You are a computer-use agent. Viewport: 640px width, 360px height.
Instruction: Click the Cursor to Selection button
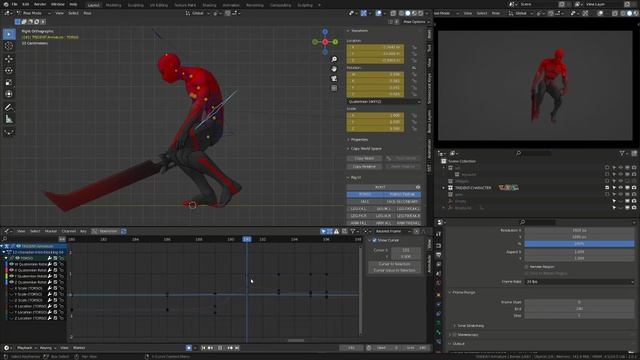point(394,264)
